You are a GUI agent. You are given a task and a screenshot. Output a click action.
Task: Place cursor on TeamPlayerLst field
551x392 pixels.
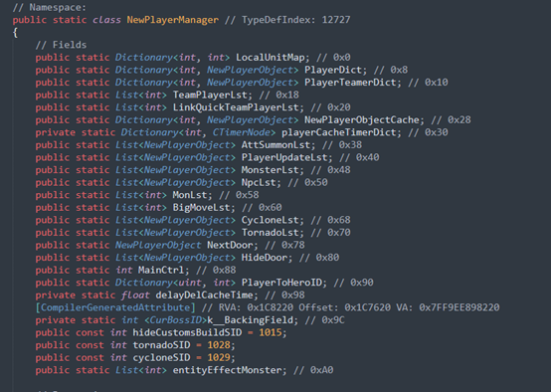pos(210,95)
